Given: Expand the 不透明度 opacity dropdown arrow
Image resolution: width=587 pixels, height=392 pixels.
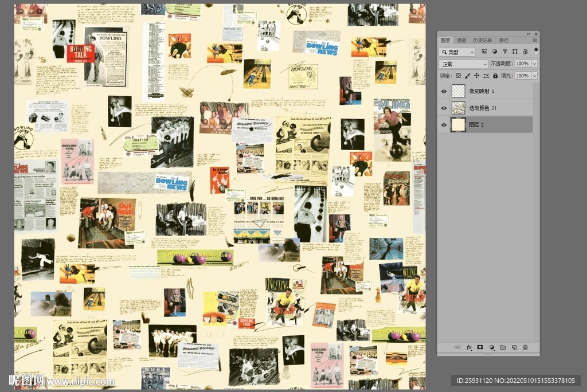Looking at the screenshot, I should (x=534, y=64).
